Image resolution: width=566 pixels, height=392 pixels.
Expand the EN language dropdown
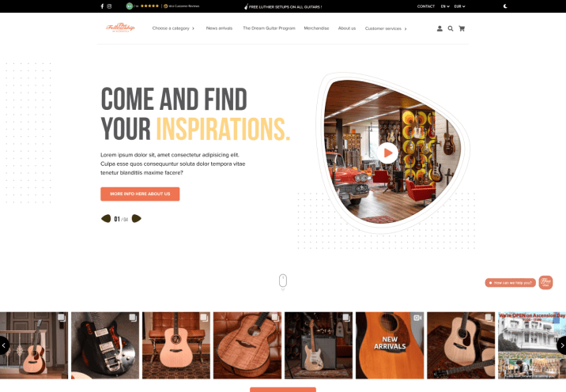tap(445, 6)
